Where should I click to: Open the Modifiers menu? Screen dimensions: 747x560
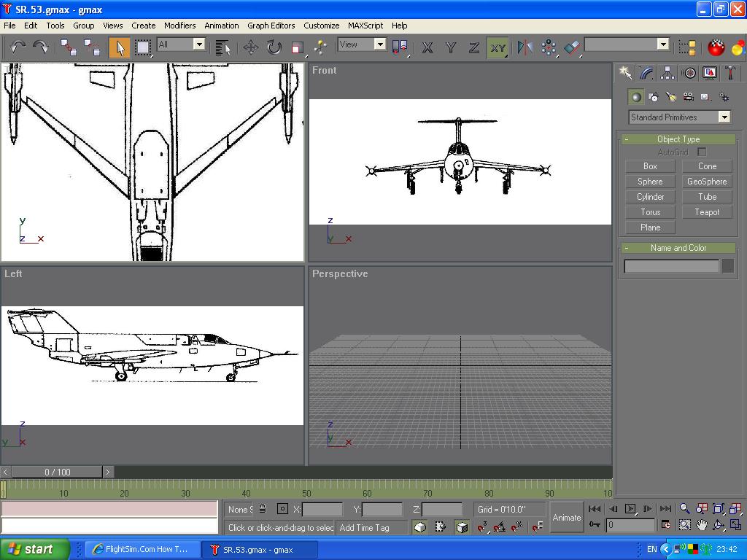pos(179,26)
